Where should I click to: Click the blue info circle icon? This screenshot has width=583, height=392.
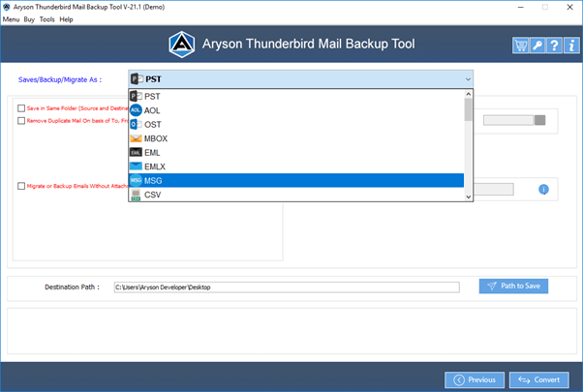(x=543, y=190)
